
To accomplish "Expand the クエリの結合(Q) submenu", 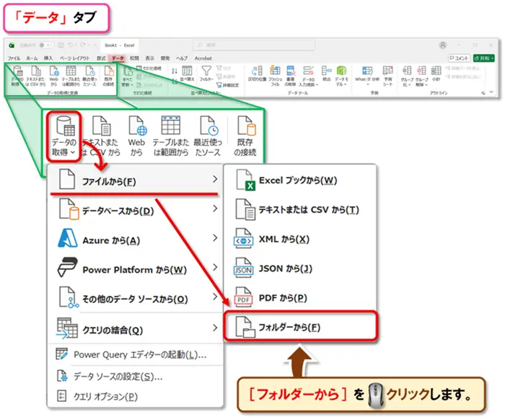I will coord(136,329).
